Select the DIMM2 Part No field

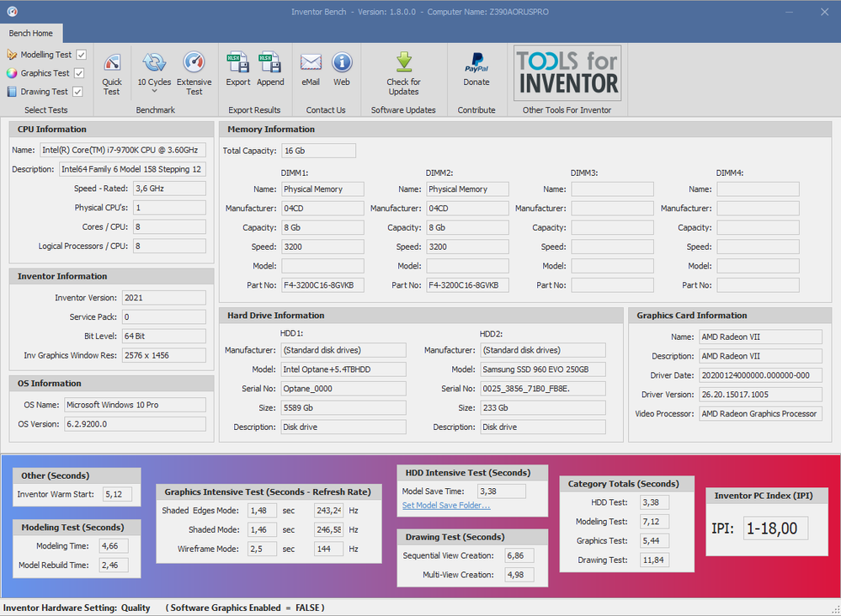tap(468, 285)
